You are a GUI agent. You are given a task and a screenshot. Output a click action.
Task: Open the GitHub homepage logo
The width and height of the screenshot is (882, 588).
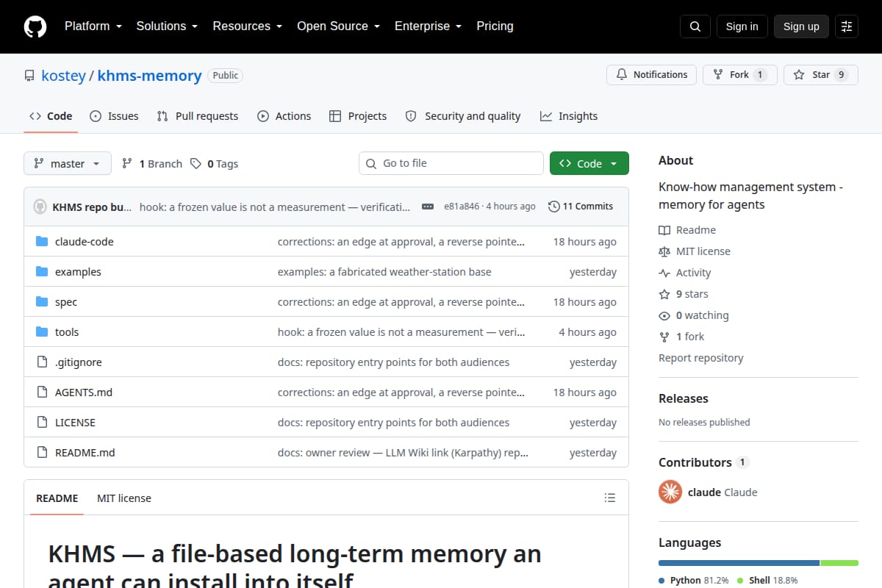(x=35, y=26)
